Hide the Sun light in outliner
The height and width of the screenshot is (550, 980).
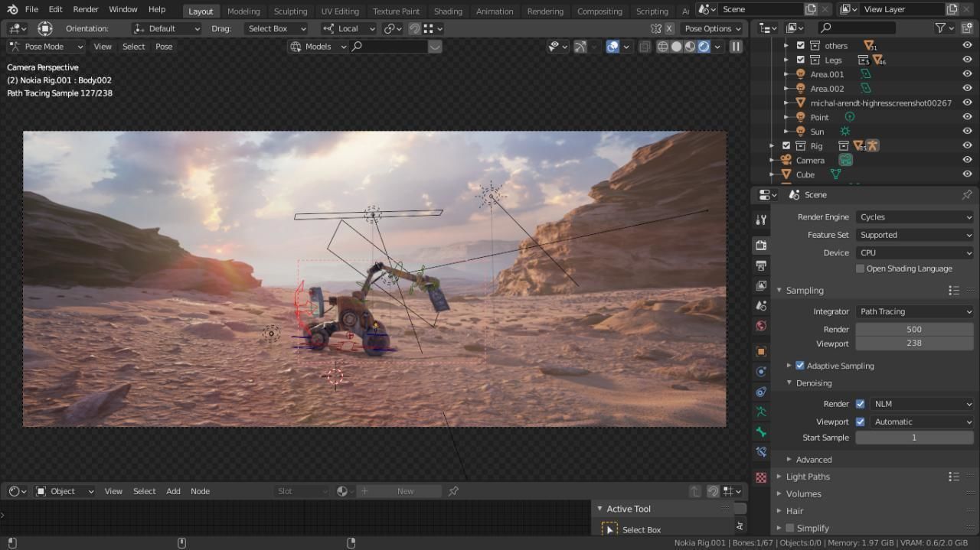967,132
